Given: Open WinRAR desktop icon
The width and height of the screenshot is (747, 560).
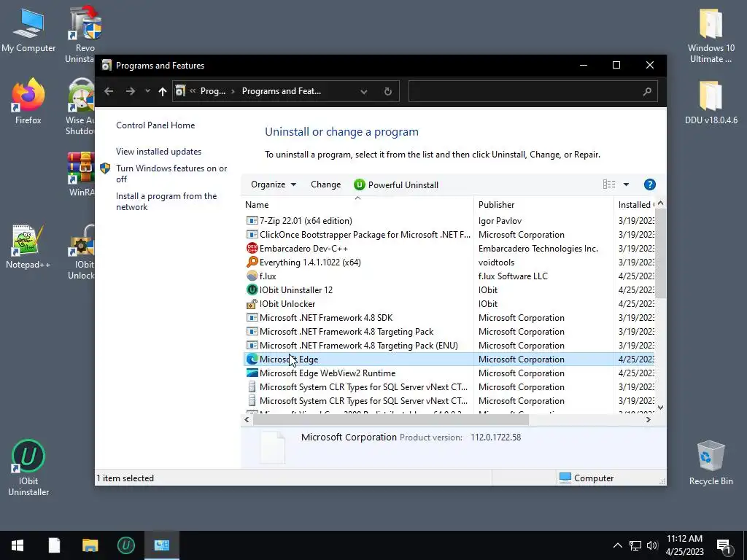Looking at the screenshot, I should point(82,174).
